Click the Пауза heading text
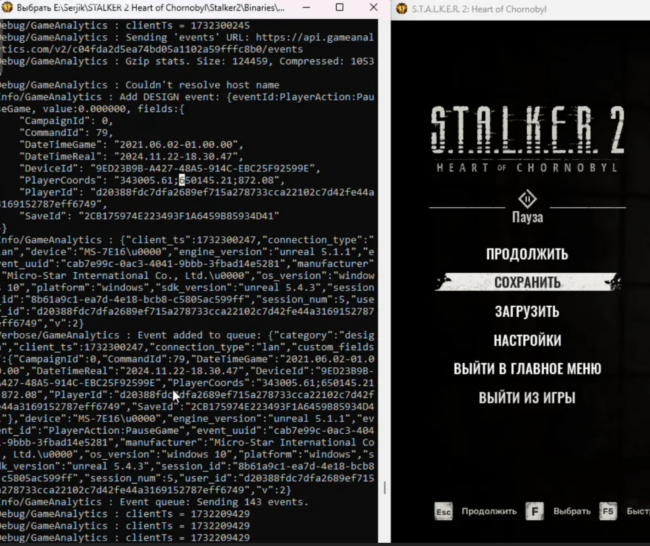Screen dimensions: 650x546 526,216
